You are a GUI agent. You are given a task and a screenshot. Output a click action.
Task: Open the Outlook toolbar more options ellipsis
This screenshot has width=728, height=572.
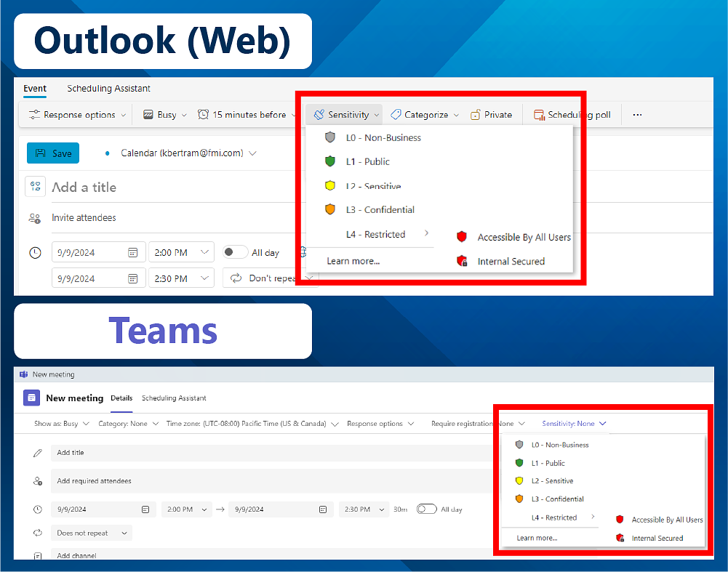pos(637,115)
